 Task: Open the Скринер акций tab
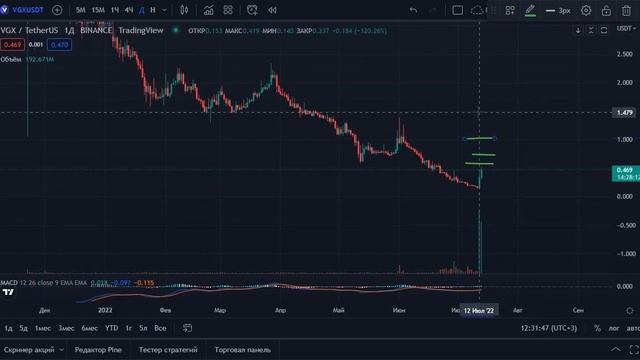[29, 350]
